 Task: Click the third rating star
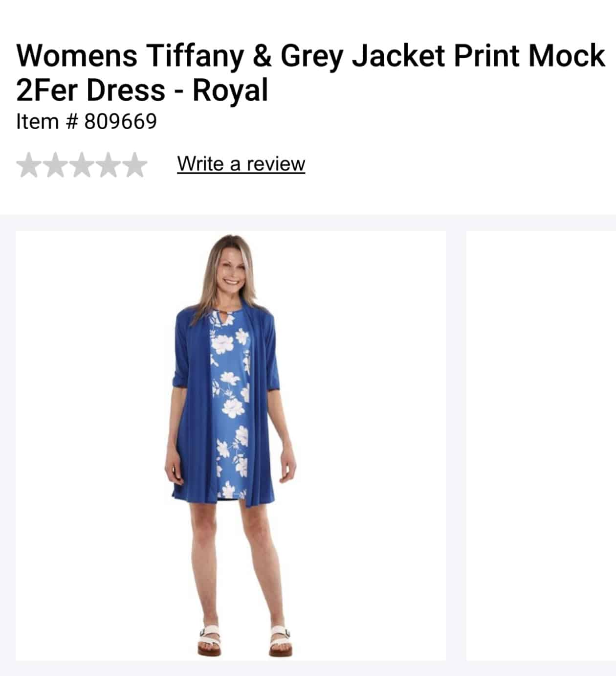pyautogui.click(x=82, y=165)
